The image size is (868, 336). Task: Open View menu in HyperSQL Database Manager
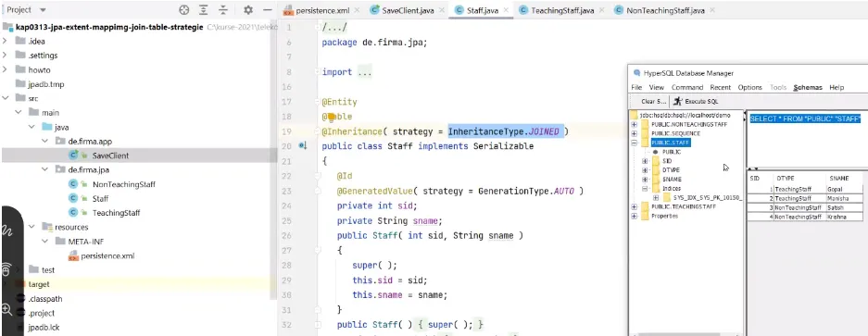[657, 87]
